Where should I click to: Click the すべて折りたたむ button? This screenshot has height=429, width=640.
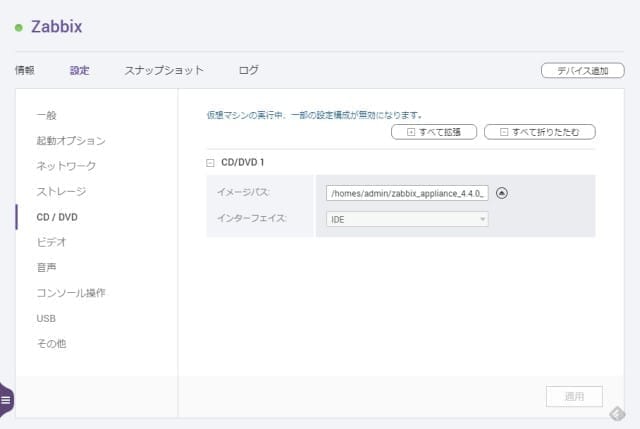coord(540,132)
